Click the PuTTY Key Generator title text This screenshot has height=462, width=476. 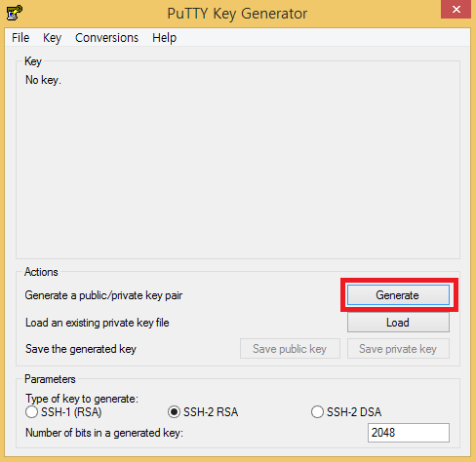237,14
